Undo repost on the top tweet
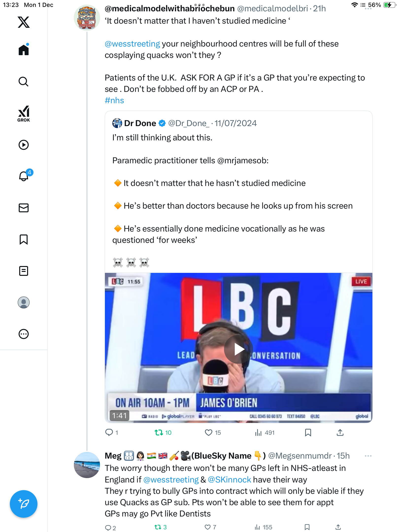399x532 pixels. [159, 432]
